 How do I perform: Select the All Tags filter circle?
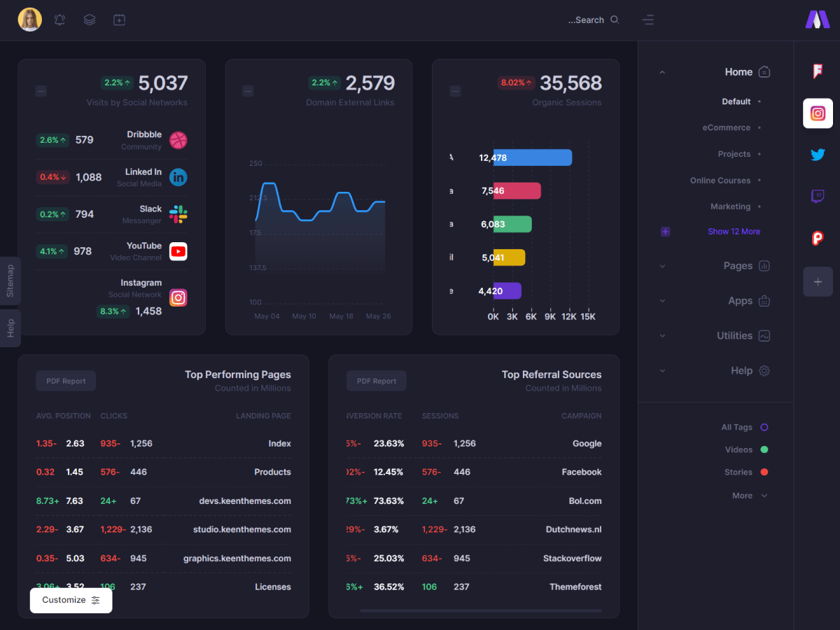point(764,427)
